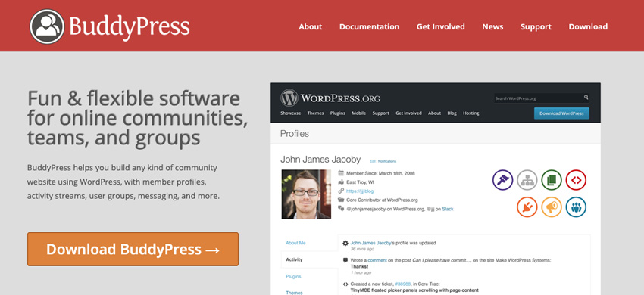Click the gear icon beside profile update
Screen dimensions: 644x295
(345, 243)
